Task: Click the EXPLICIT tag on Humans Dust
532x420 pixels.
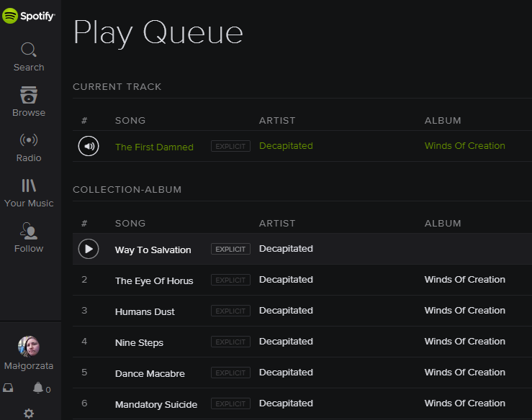Action: 230,311
